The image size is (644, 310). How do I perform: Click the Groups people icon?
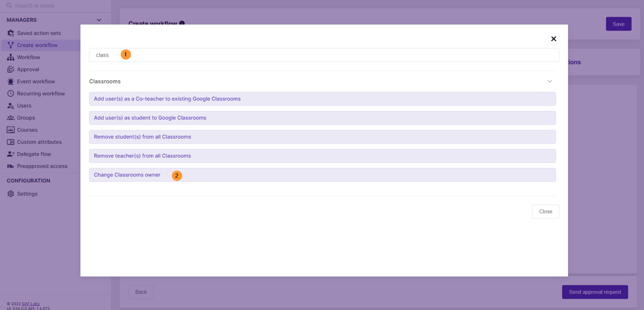pos(10,117)
